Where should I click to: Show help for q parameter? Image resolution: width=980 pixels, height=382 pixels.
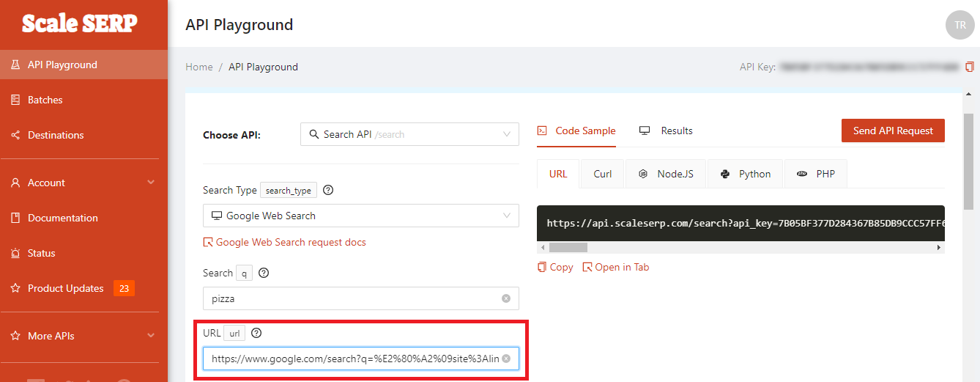264,273
